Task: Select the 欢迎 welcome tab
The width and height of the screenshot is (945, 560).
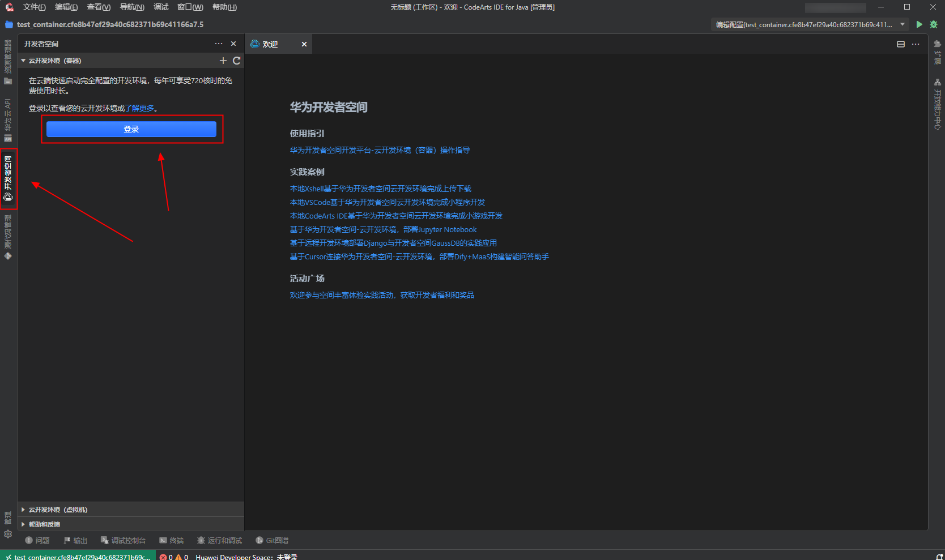Action: [x=270, y=44]
